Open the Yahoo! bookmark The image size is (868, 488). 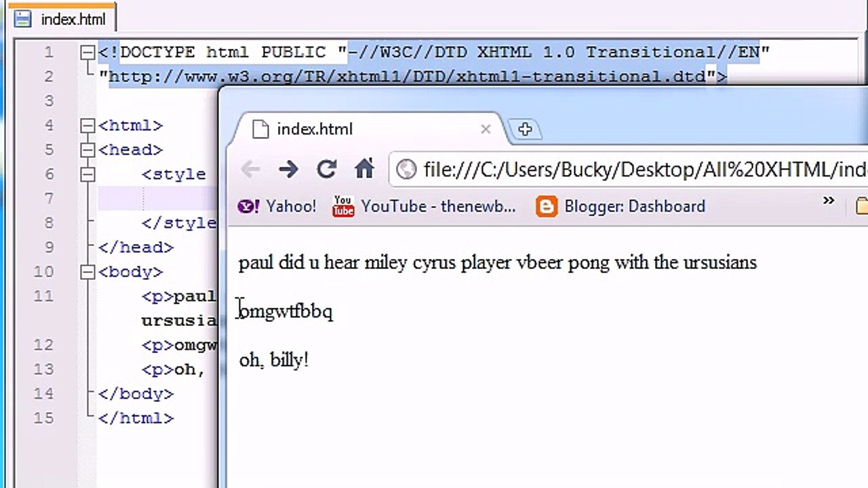tap(277, 206)
